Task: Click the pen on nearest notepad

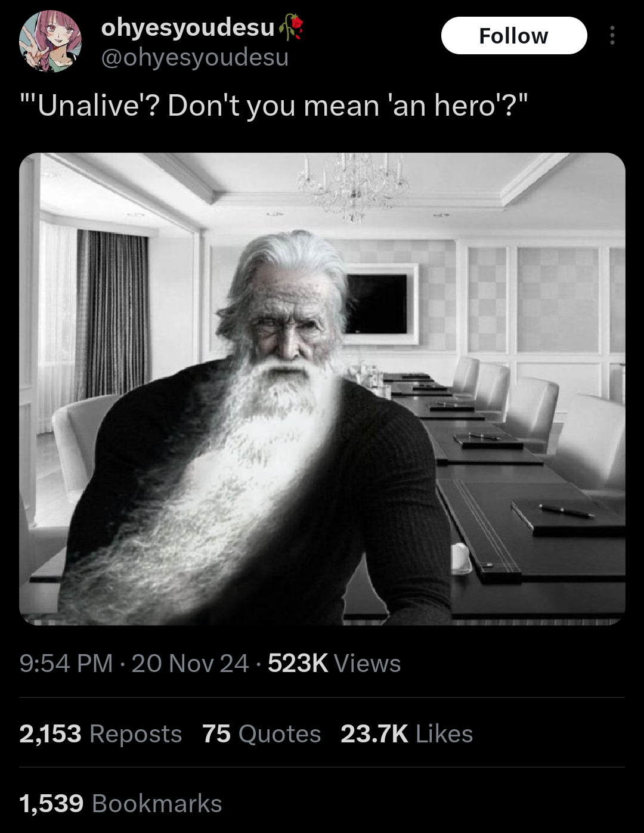Action: coord(566,511)
